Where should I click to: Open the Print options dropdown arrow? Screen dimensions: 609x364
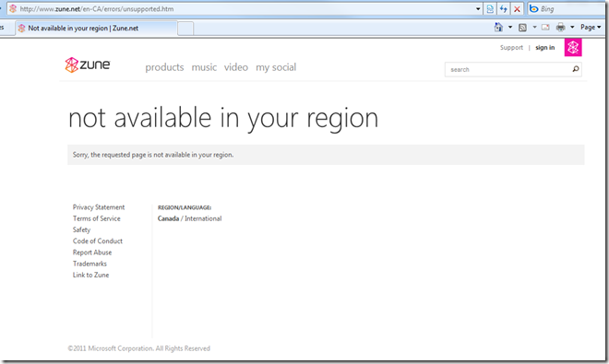point(572,27)
